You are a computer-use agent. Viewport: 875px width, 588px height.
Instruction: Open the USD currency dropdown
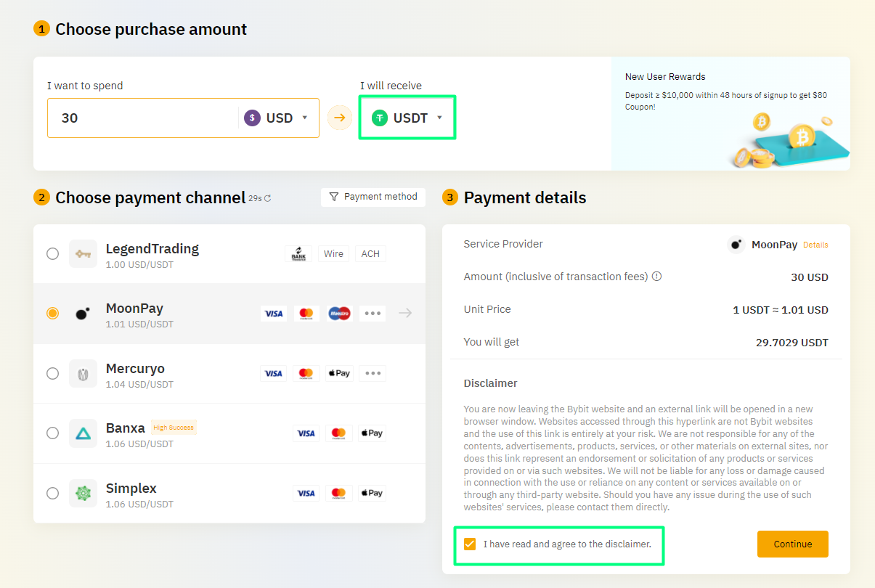point(279,118)
